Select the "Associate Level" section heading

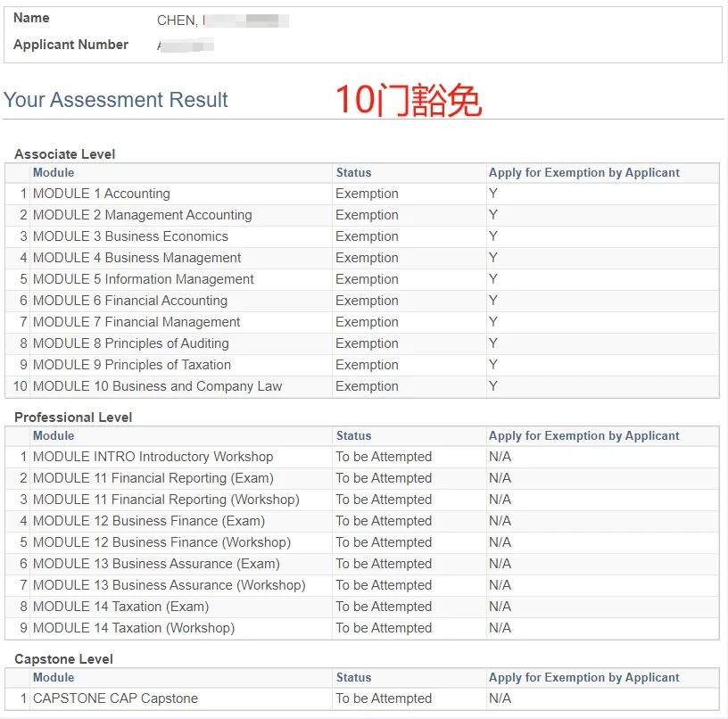pos(64,154)
